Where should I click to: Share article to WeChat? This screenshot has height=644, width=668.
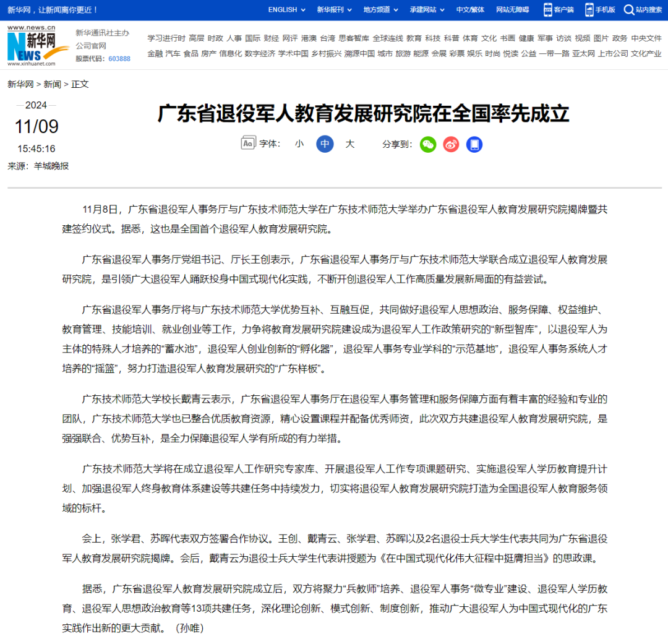coord(428,145)
